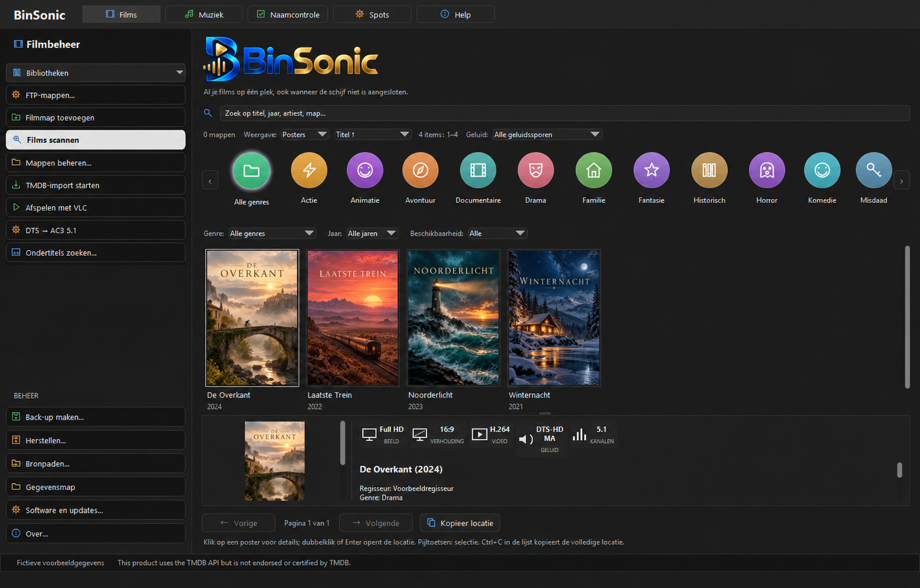
Task: Open the Help tab
Action: (455, 14)
